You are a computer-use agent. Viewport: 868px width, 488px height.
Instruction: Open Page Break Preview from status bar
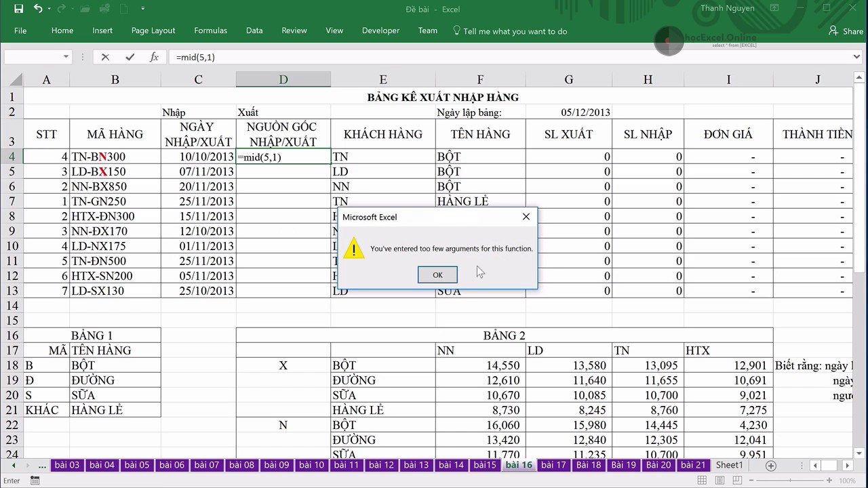tap(736, 480)
